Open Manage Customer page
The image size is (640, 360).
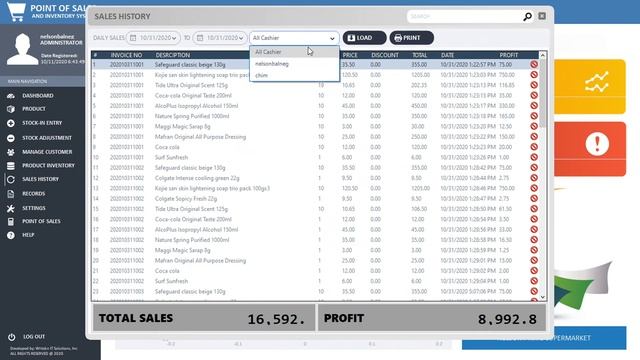[x=47, y=152]
